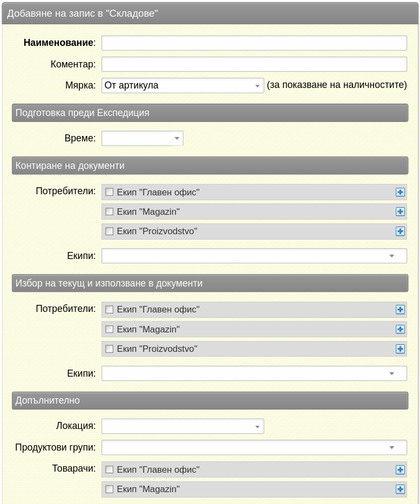Open the Локация dropdown

(182, 426)
